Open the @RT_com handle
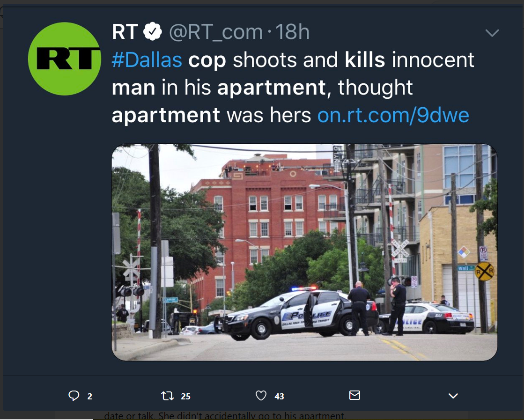This screenshot has width=524, height=420. (216, 32)
